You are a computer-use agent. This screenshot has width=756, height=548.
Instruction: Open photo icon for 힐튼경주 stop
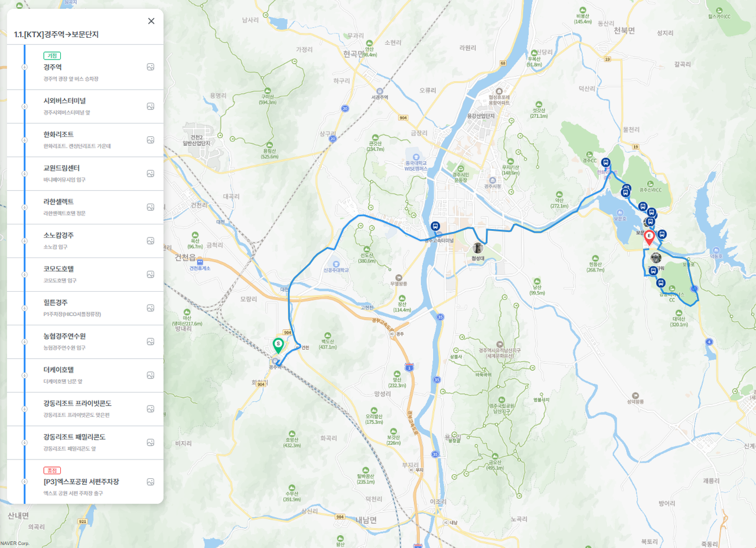tap(151, 308)
